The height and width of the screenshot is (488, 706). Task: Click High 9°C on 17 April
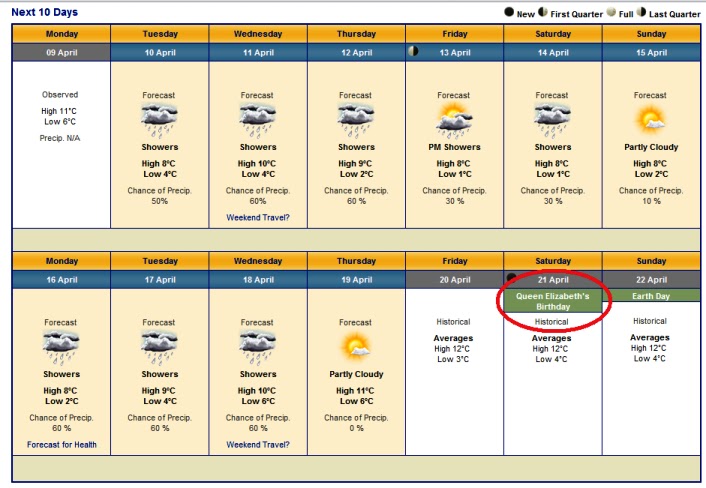[x=158, y=391]
